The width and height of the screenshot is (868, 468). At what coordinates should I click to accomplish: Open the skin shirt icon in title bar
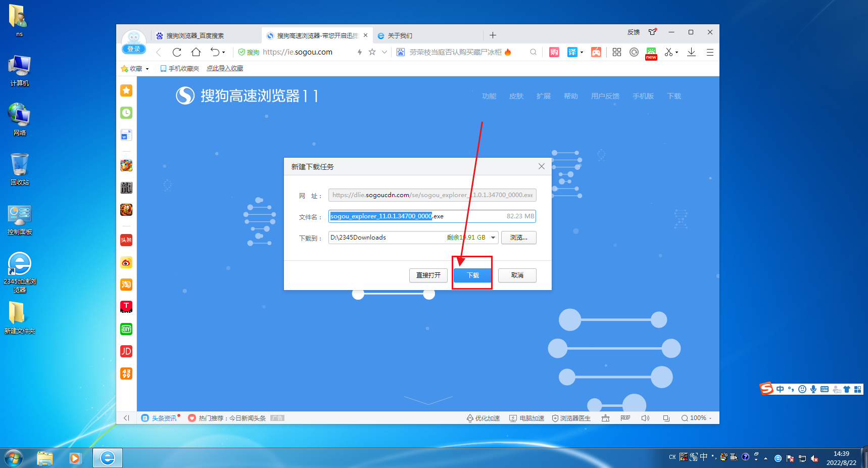click(x=653, y=32)
